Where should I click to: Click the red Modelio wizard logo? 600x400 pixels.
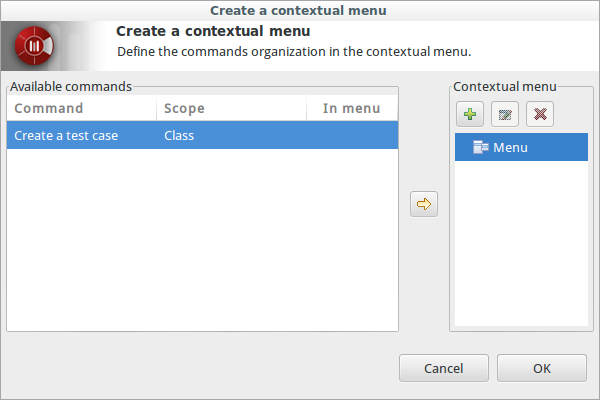coord(34,46)
